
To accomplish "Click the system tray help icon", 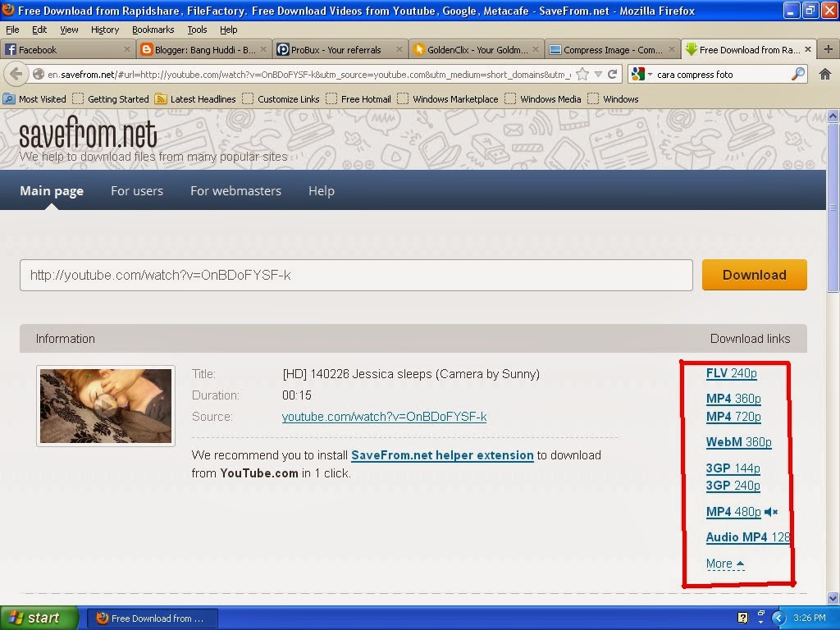I will point(742,619).
